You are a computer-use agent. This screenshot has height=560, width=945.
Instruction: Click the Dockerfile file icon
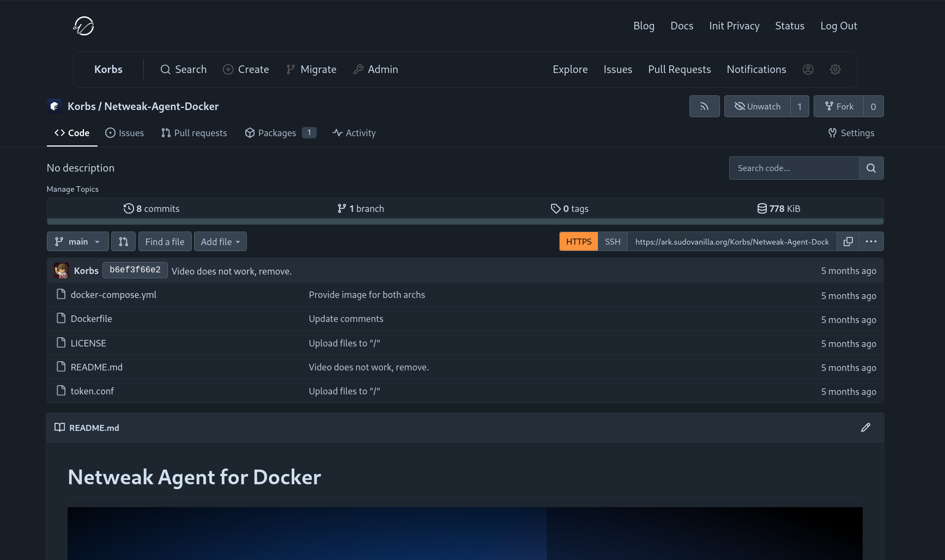click(x=61, y=318)
